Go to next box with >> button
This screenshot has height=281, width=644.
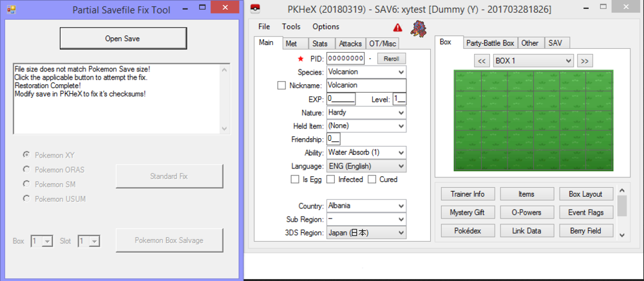[583, 60]
